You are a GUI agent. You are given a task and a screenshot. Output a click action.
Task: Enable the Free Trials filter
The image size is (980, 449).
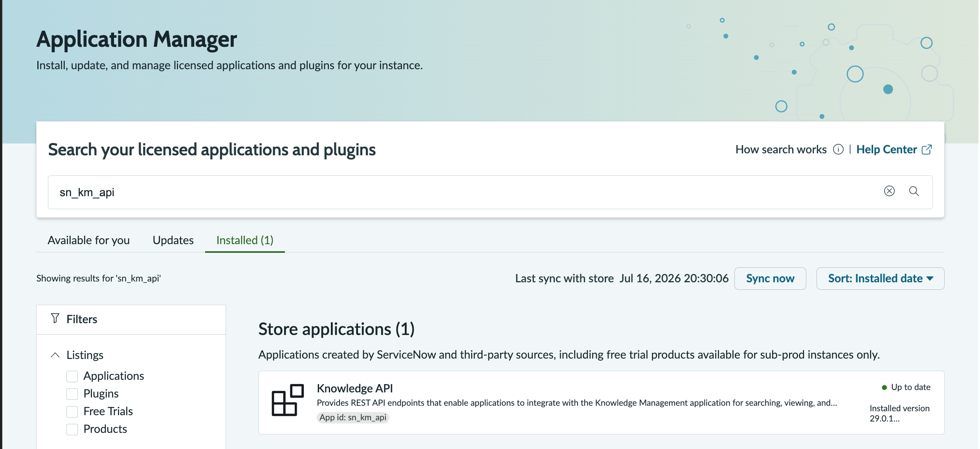(72, 412)
